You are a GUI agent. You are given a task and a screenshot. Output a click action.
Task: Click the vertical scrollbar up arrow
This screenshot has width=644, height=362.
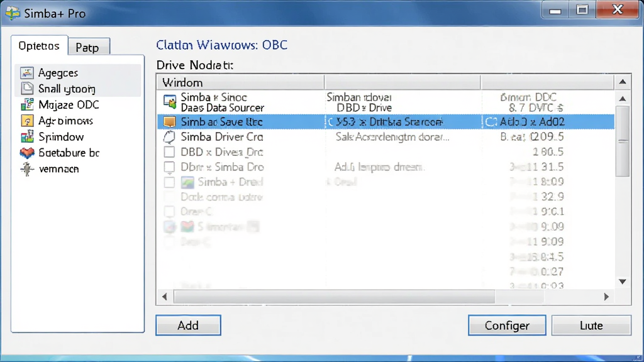pos(623,99)
